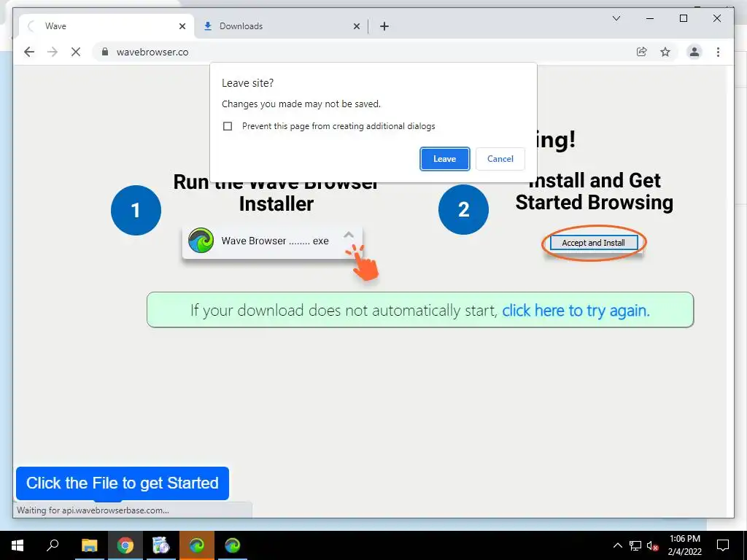Screen dimensions: 747x560
Task: Minimize the Chrome window
Action: tap(650, 18)
